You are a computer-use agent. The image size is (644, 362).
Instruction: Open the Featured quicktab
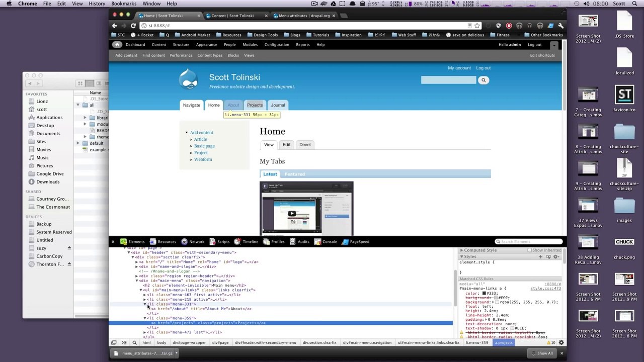click(x=295, y=174)
